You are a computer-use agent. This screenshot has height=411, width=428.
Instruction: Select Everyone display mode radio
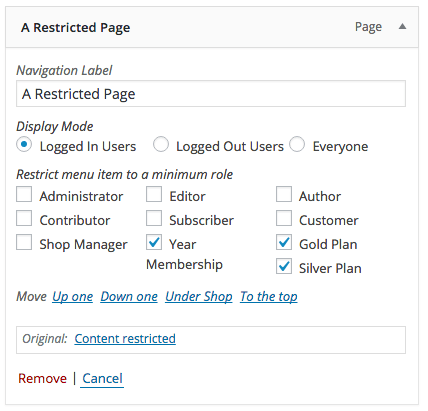(x=297, y=144)
